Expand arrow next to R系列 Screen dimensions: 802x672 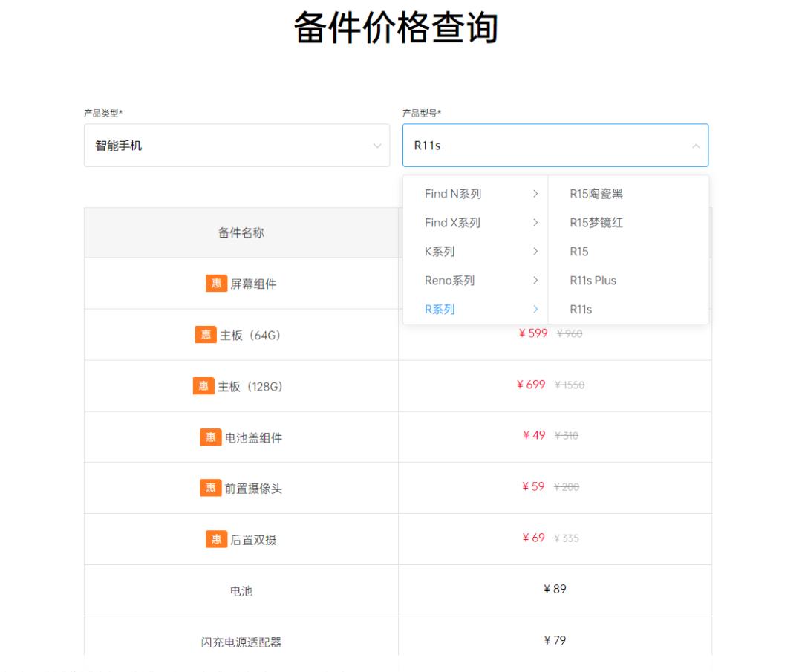pyautogui.click(x=535, y=310)
